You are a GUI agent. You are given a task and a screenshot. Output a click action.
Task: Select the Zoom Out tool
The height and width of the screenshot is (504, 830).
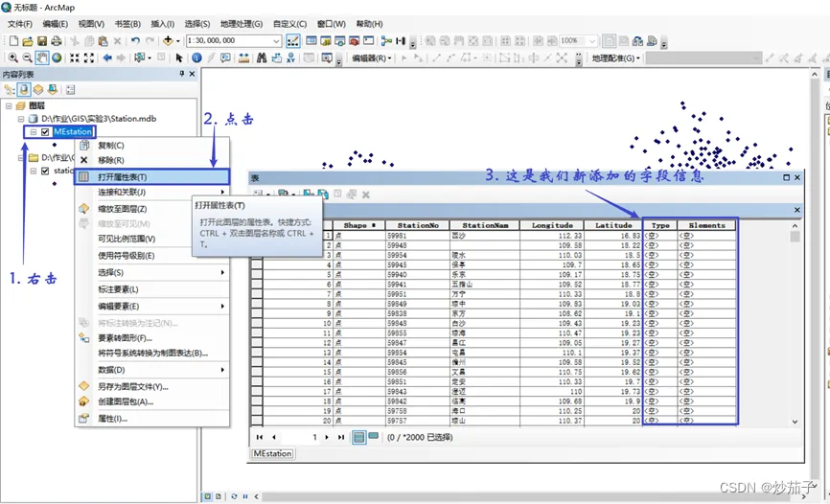point(27,57)
